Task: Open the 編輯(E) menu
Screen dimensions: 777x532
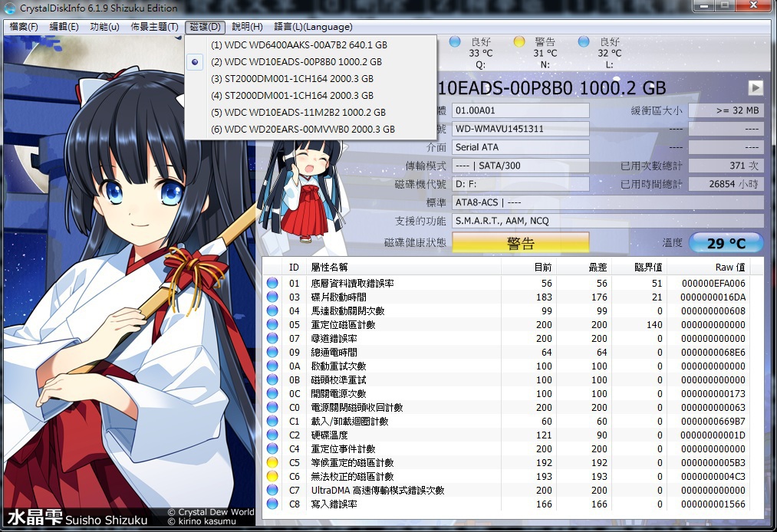Action: (x=64, y=27)
